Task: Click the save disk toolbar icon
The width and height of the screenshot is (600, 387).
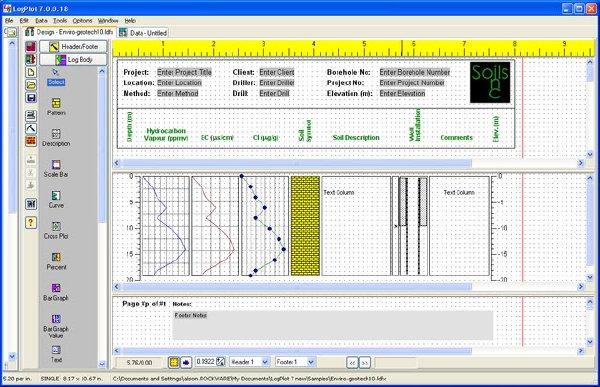Action: pos(31,98)
